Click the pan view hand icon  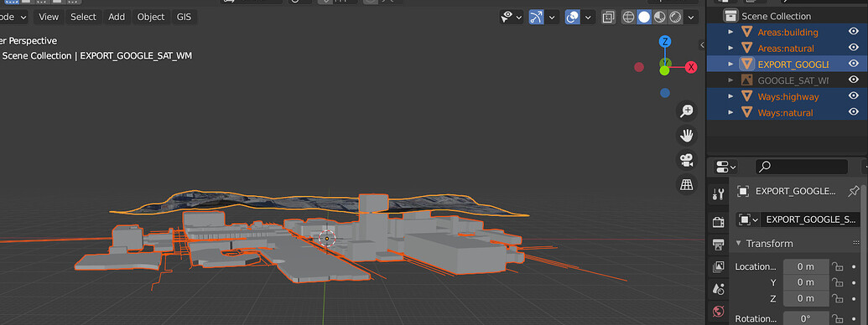[x=686, y=136]
